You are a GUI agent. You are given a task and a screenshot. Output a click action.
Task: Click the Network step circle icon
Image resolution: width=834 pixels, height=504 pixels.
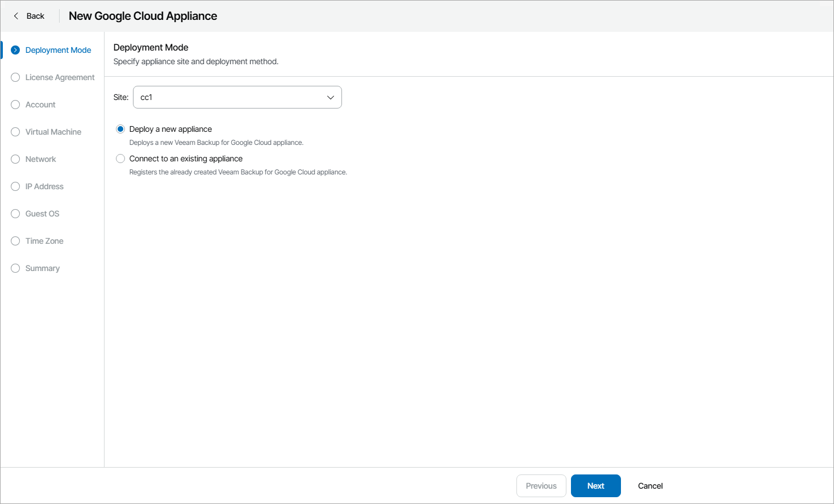tap(15, 159)
